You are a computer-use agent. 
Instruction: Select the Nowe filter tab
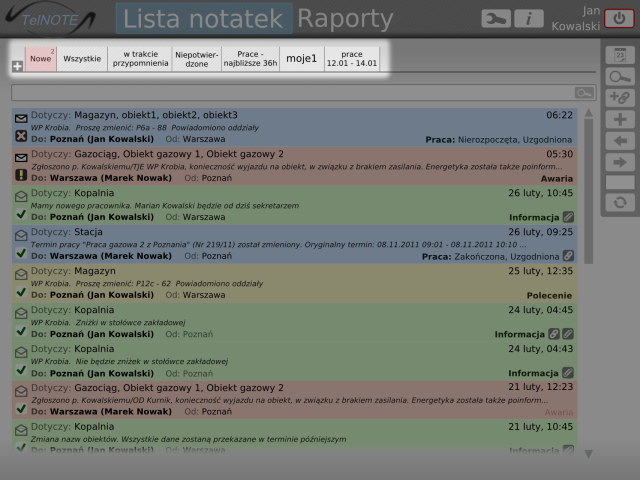(x=41, y=59)
